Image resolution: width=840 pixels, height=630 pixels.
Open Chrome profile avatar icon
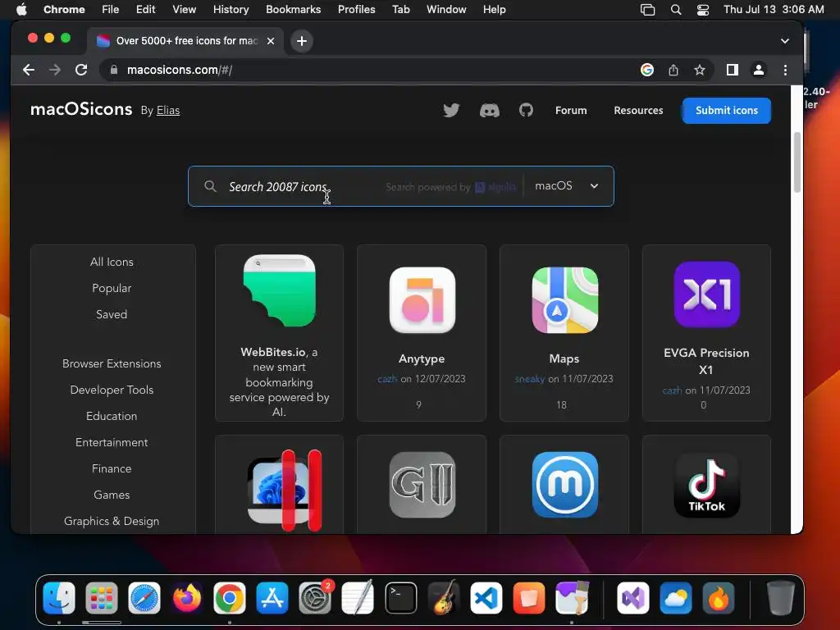(x=759, y=70)
